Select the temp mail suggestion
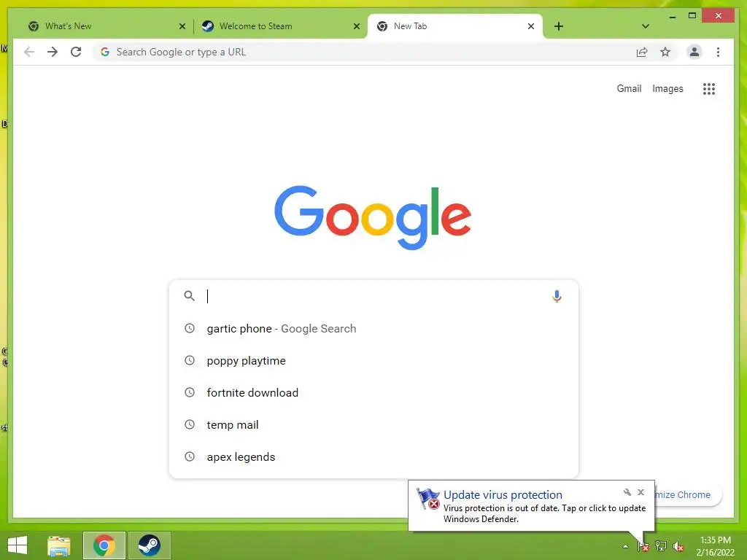 (374, 425)
